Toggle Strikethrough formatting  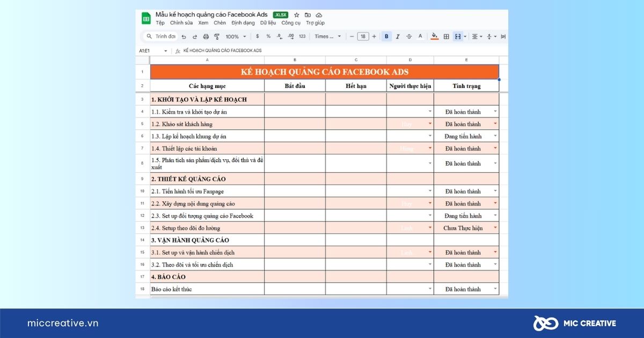[409, 36]
